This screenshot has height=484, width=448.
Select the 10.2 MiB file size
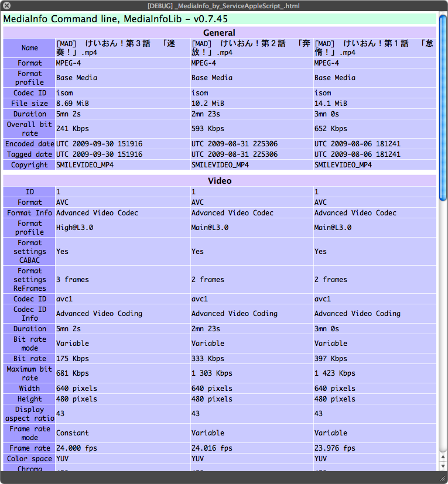click(x=208, y=104)
